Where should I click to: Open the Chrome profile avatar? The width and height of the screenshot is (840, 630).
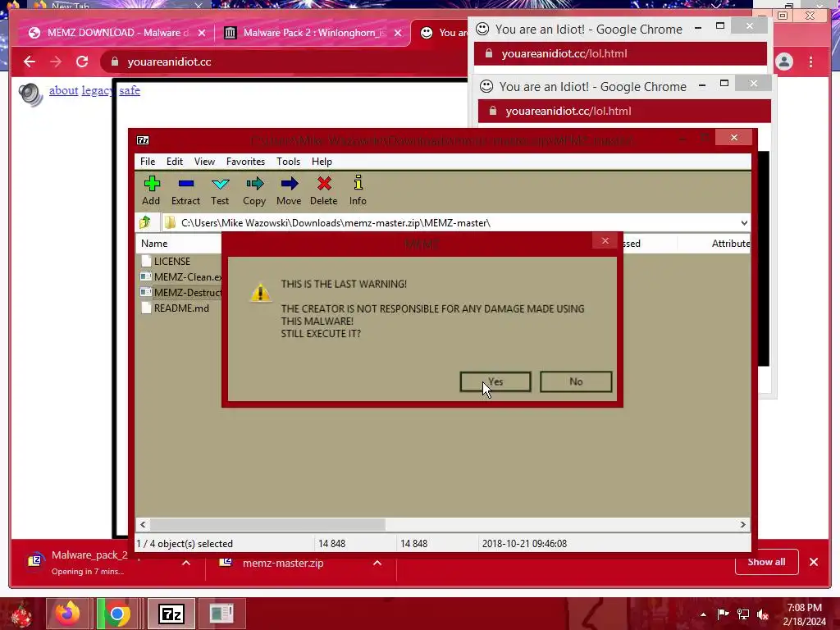tap(784, 62)
